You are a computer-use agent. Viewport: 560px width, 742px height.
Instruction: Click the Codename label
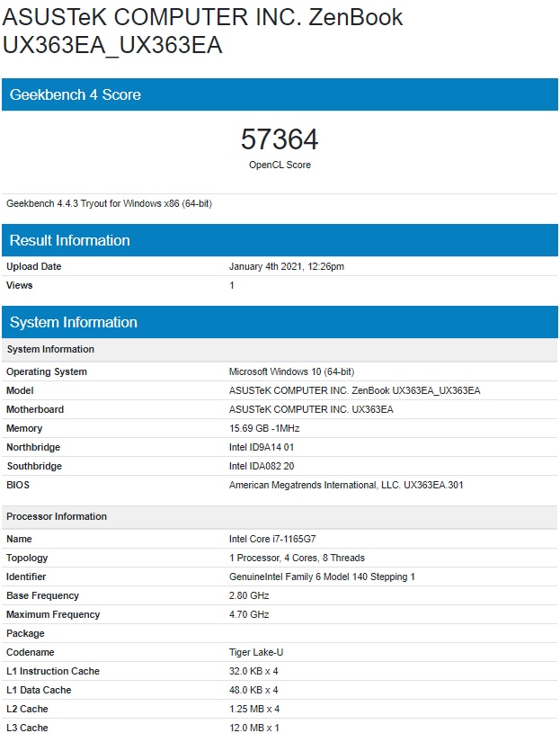tap(31, 653)
